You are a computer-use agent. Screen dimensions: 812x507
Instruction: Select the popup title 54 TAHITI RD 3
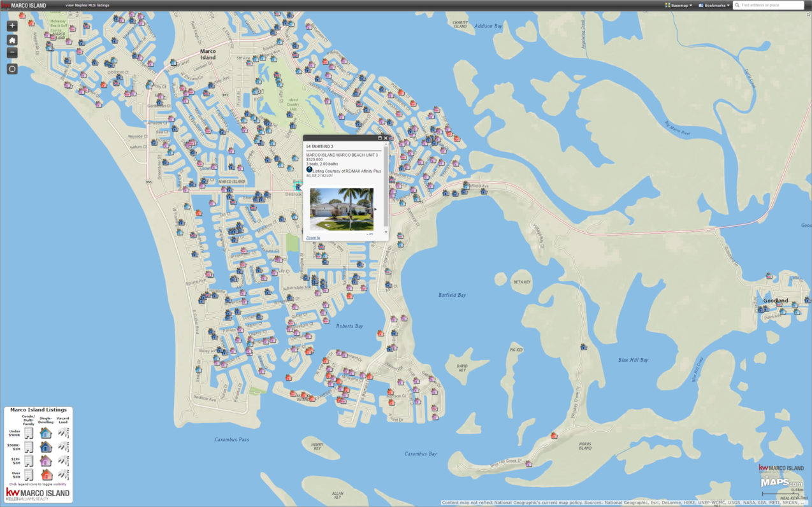pos(319,146)
